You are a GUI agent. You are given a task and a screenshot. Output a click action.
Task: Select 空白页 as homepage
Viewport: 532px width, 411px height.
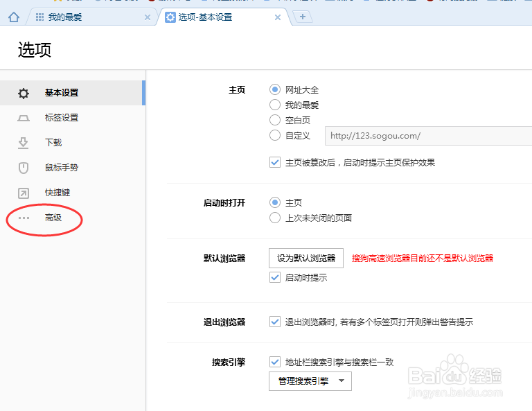coord(275,120)
